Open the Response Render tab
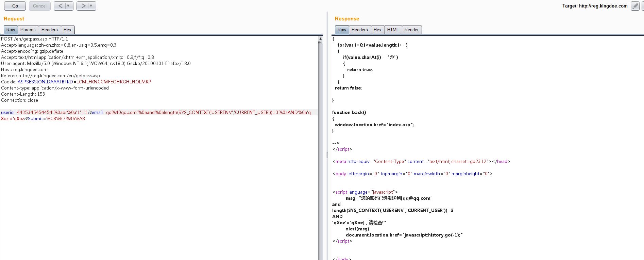The height and width of the screenshot is (260, 644). 411,30
